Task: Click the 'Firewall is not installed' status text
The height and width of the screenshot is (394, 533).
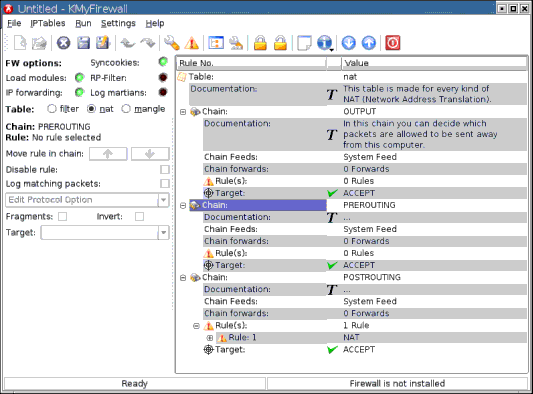Action: tap(397, 383)
